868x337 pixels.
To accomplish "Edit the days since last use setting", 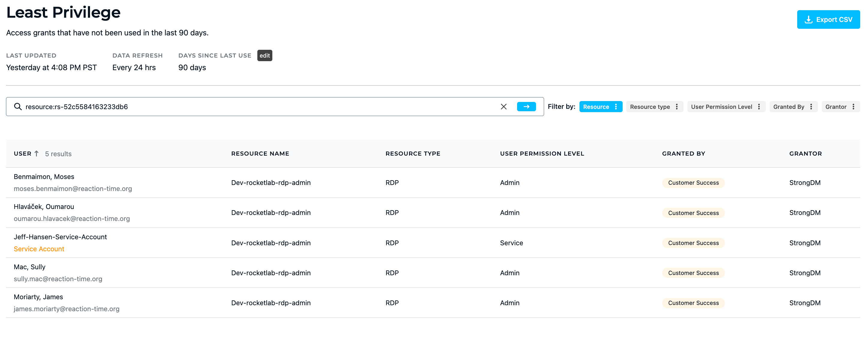I will pos(265,55).
